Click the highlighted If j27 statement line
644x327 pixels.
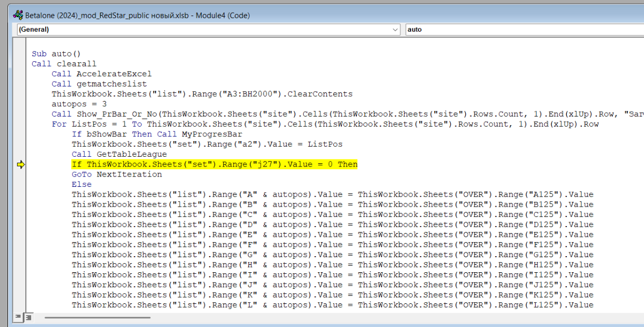pos(214,165)
